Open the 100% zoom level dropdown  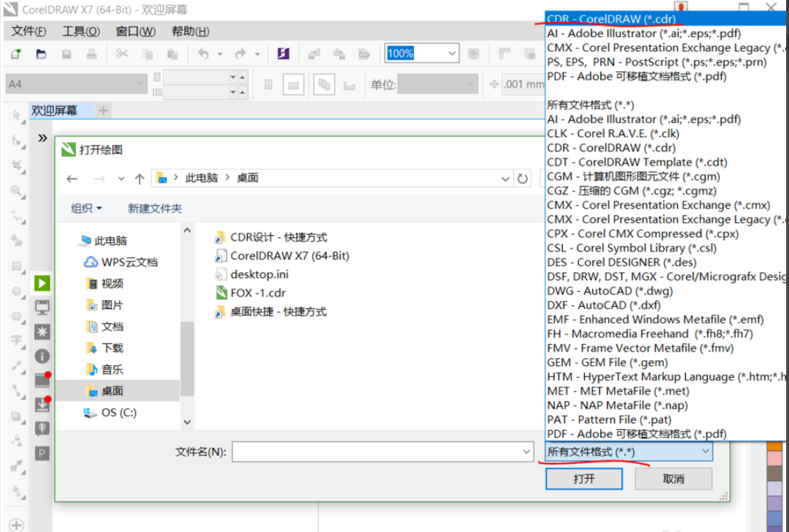pos(450,53)
